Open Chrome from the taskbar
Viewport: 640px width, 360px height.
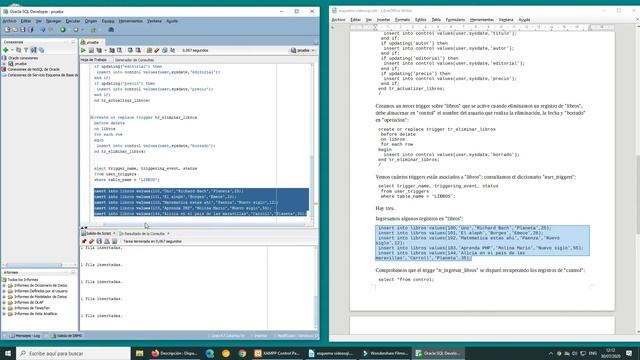(x=242, y=353)
